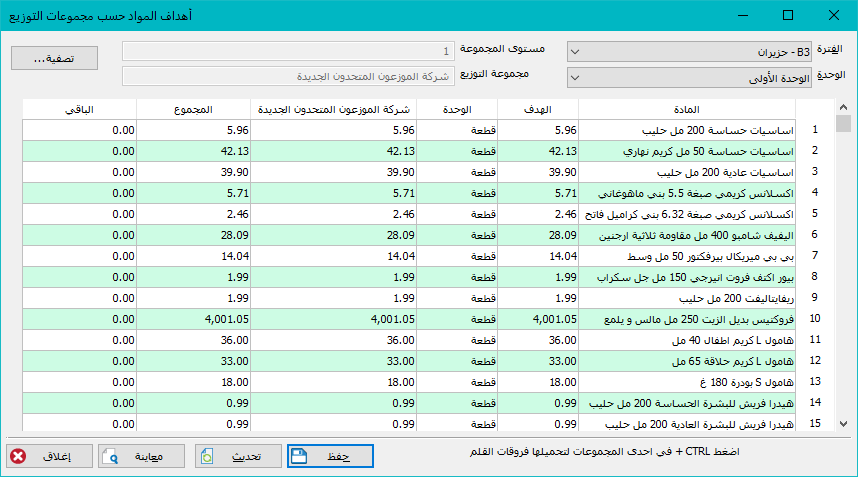The image size is (858, 477).
Task: Open the الفترة period dropdown
Action: 689,52
